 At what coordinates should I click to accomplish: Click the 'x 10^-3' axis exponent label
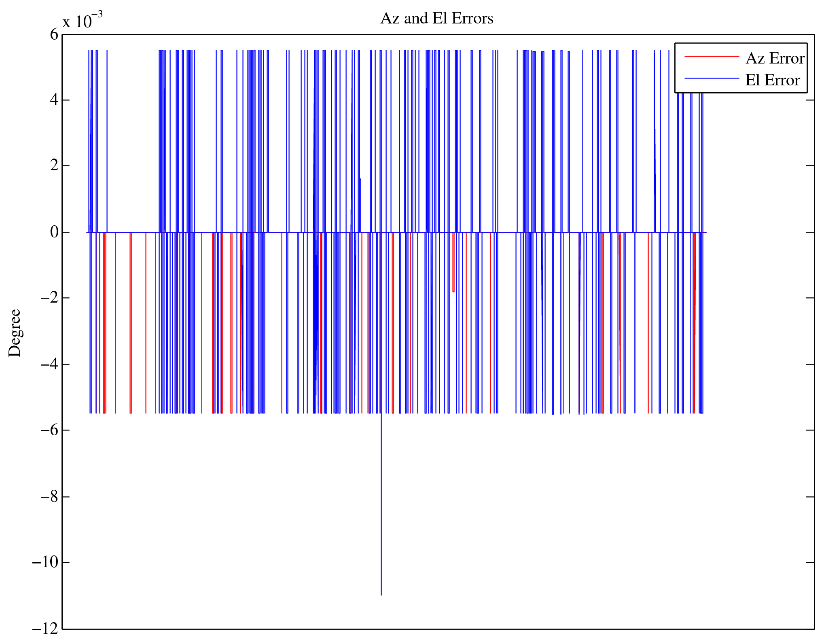tap(83, 20)
